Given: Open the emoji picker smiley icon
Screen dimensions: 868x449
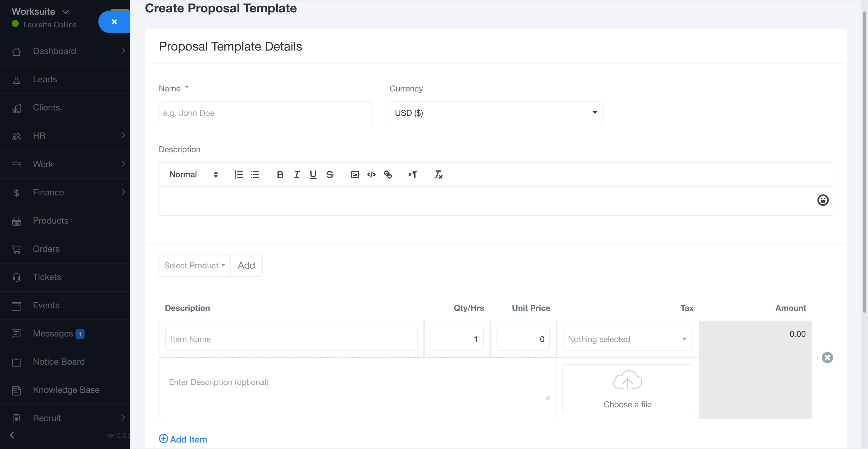Looking at the screenshot, I should 822,200.
